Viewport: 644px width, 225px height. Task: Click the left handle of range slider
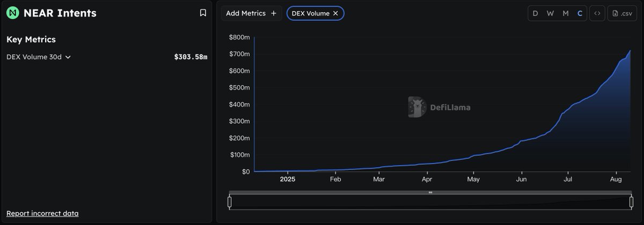coord(230,202)
